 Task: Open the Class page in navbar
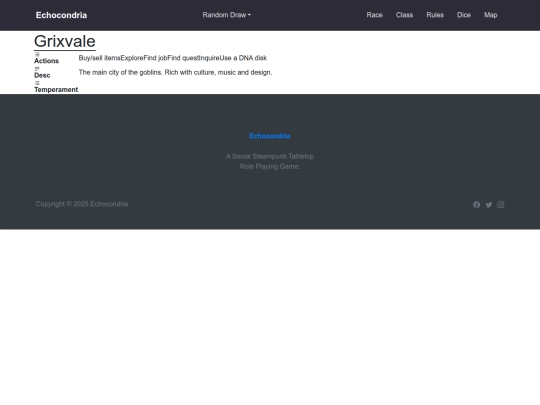(x=404, y=15)
